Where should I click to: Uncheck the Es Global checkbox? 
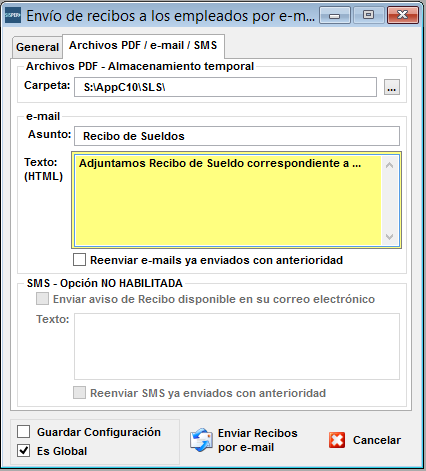coord(24,451)
